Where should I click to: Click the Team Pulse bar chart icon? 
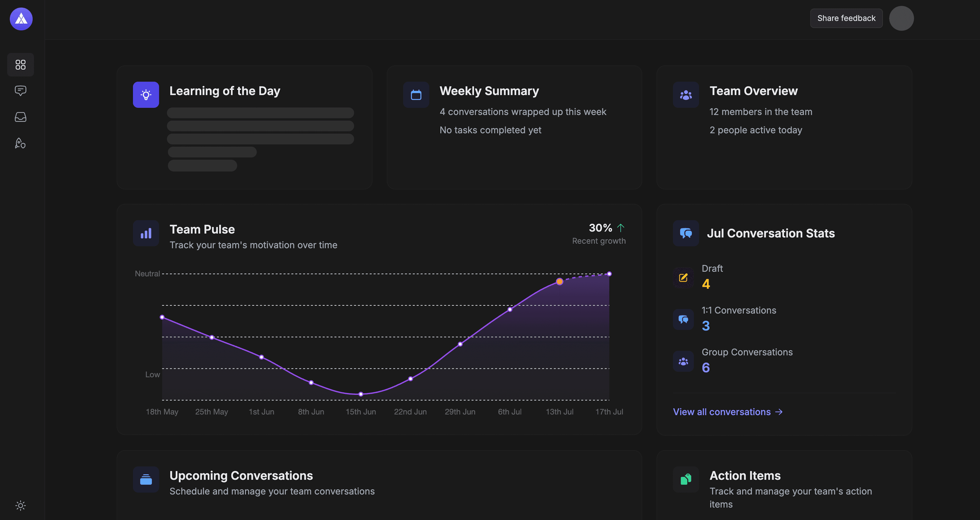(x=146, y=233)
